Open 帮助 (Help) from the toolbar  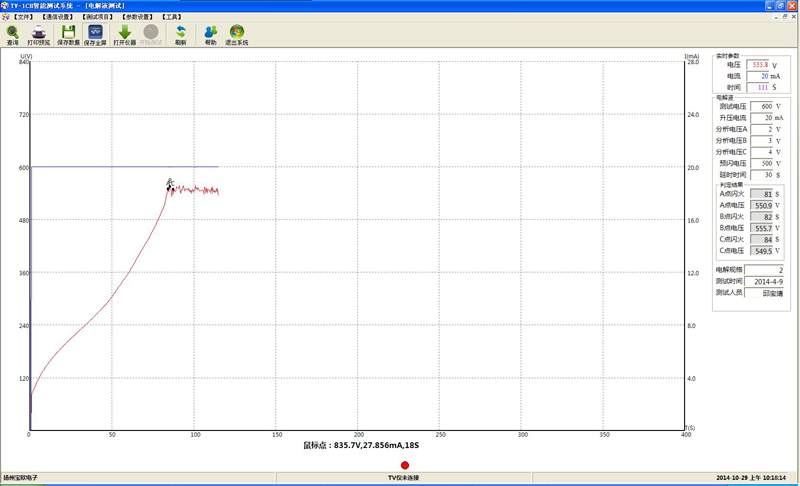[210, 34]
